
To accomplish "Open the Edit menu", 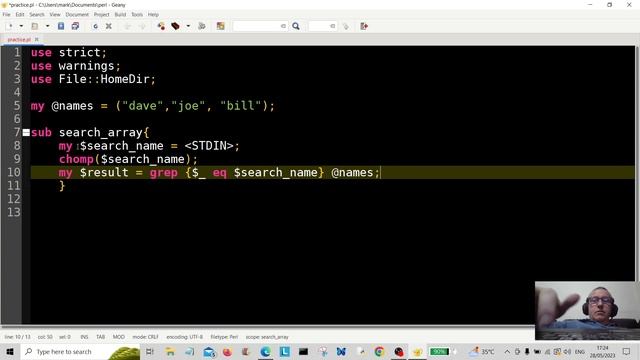I will click(x=20, y=14).
